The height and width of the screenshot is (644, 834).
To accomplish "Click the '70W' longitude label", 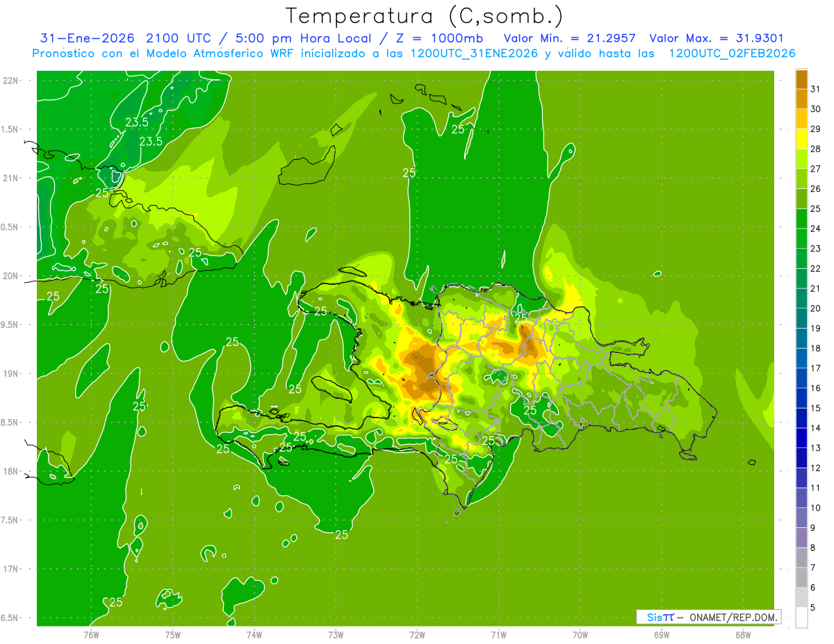I will pos(580,634).
